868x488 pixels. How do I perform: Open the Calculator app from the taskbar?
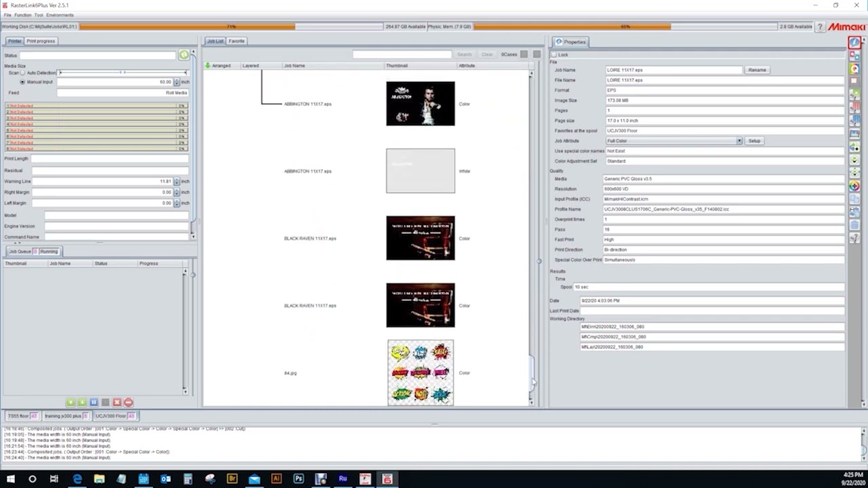188,479
